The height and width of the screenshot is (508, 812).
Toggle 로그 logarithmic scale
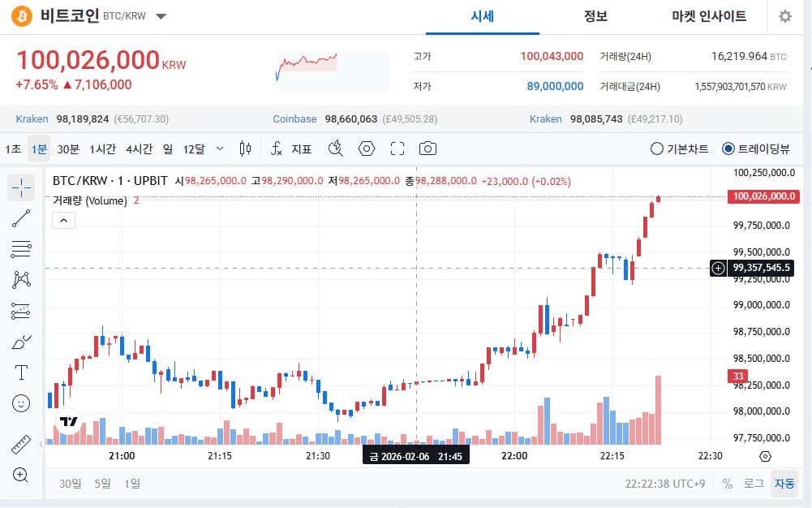coord(754,484)
